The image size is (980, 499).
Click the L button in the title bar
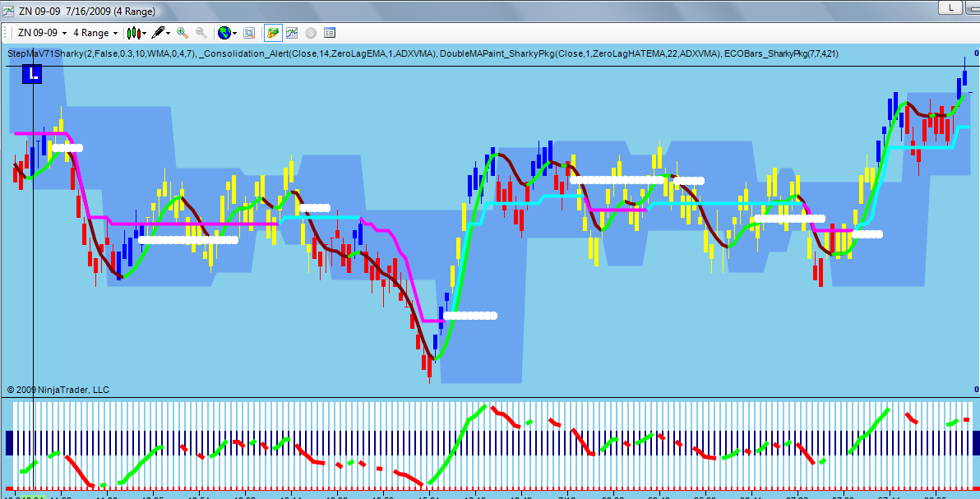coord(951,7)
